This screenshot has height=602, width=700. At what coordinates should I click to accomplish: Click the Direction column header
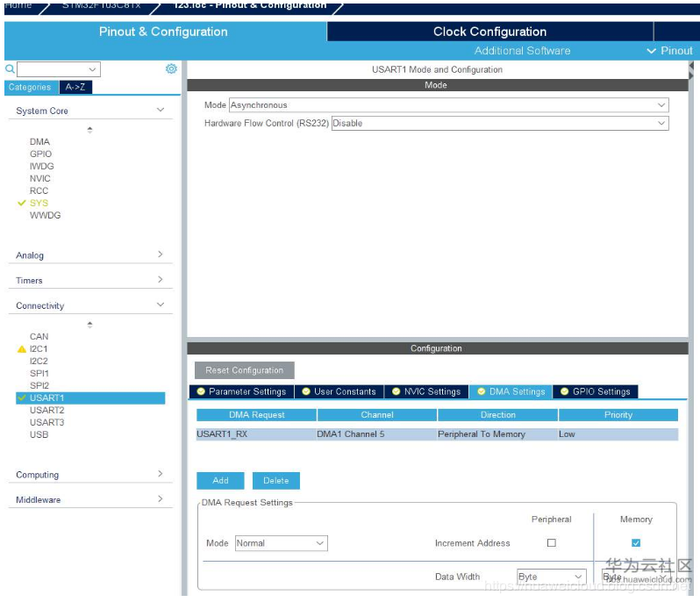pos(497,415)
